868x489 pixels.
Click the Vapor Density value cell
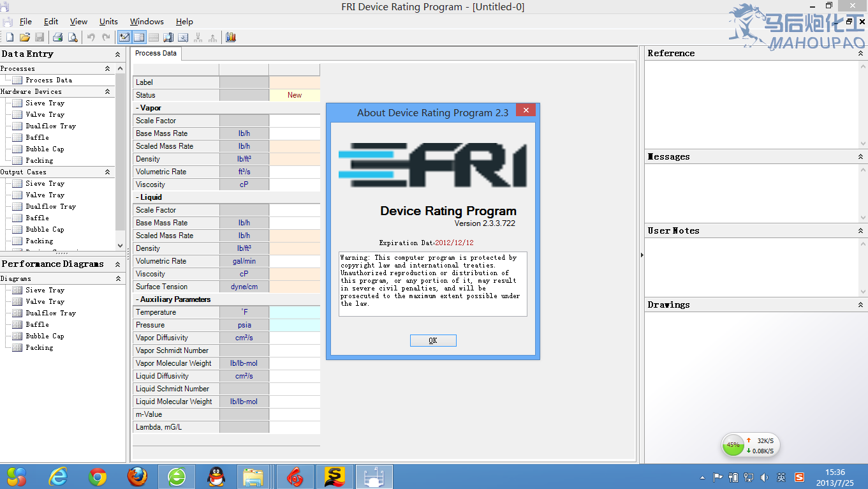295,159
